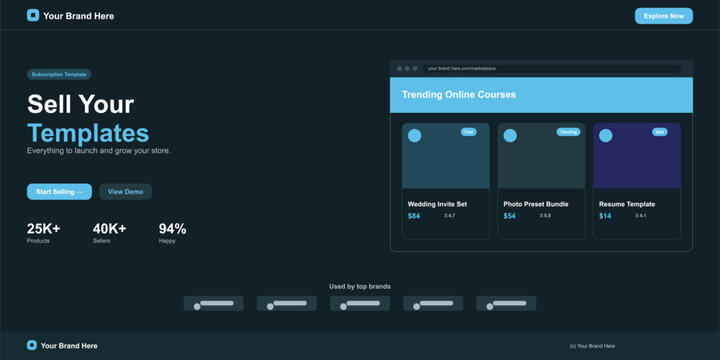The image size is (720, 360).
Task: Click the mockup browser URL bar
Action: coord(551,68)
